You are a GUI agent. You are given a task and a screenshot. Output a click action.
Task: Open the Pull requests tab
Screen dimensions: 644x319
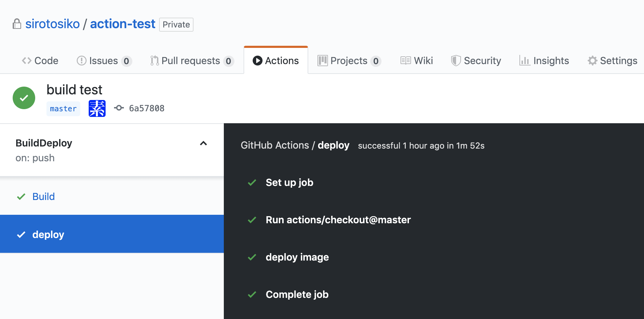pos(192,61)
